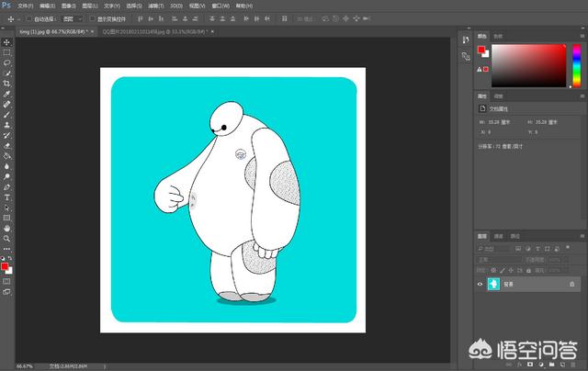Viewport: 588px width, 371px height.
Task: Filter layers by smart object kind
Action: [x=557, y=249]
